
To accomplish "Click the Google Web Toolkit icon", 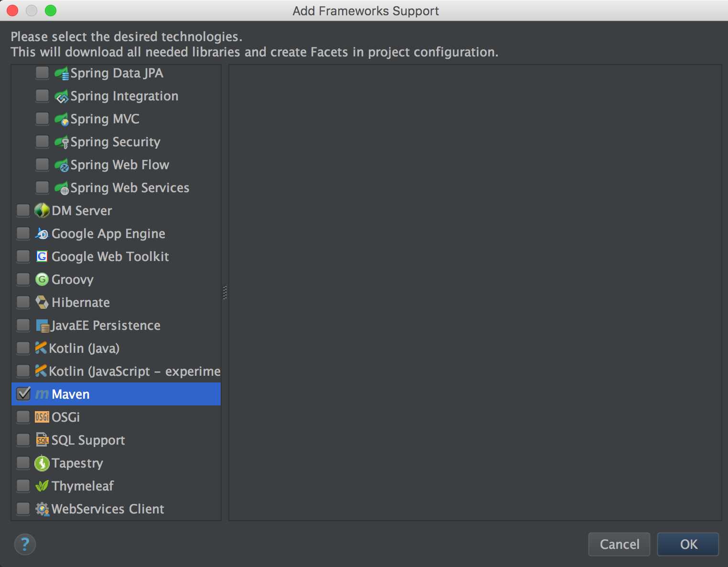I will pos(42,256).
